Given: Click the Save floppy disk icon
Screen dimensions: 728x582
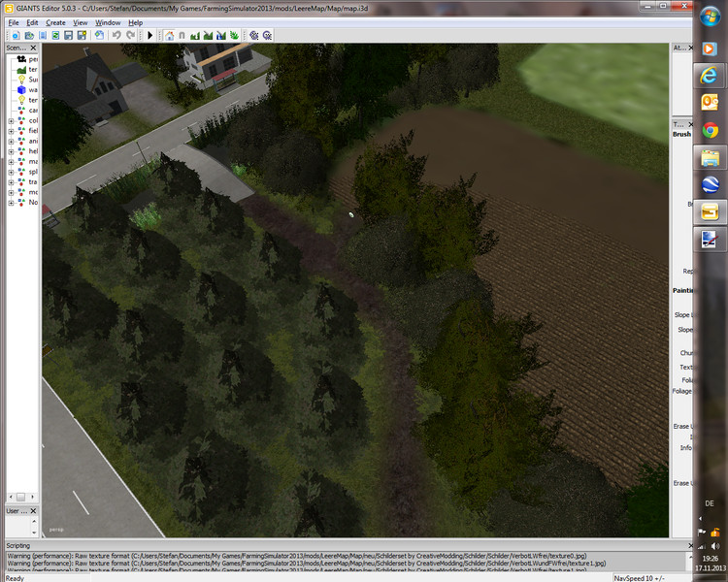Looking at the screenshot, I should [69, 35].
